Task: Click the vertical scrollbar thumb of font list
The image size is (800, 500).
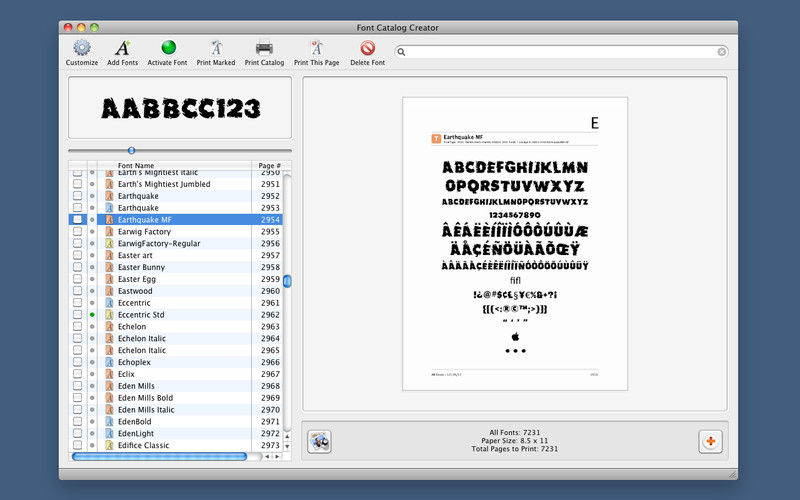Action: click(287, 281)
